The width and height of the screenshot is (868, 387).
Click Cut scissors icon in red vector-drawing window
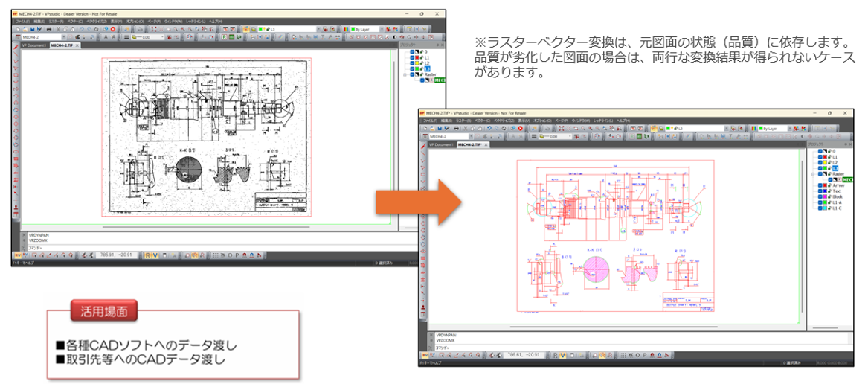click(466, 129)
